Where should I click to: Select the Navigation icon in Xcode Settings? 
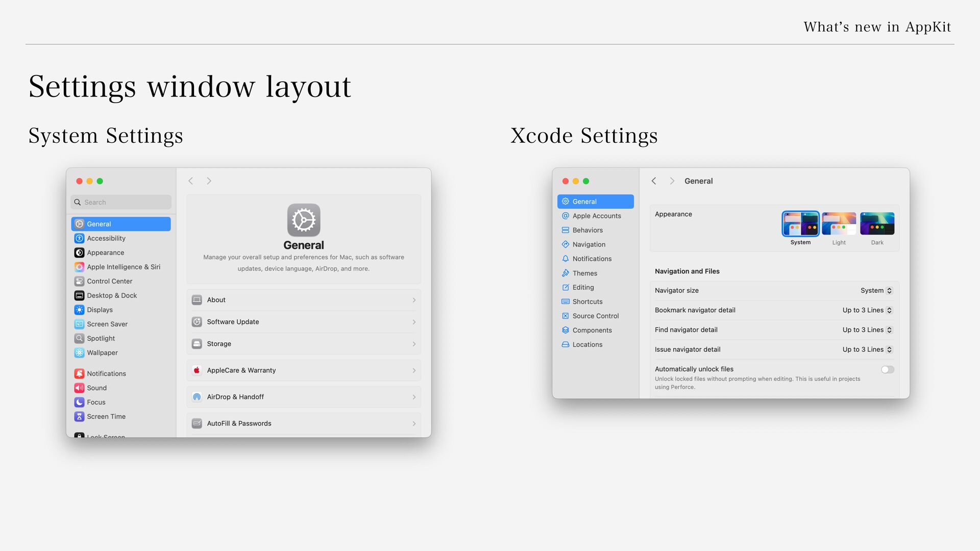566,244
